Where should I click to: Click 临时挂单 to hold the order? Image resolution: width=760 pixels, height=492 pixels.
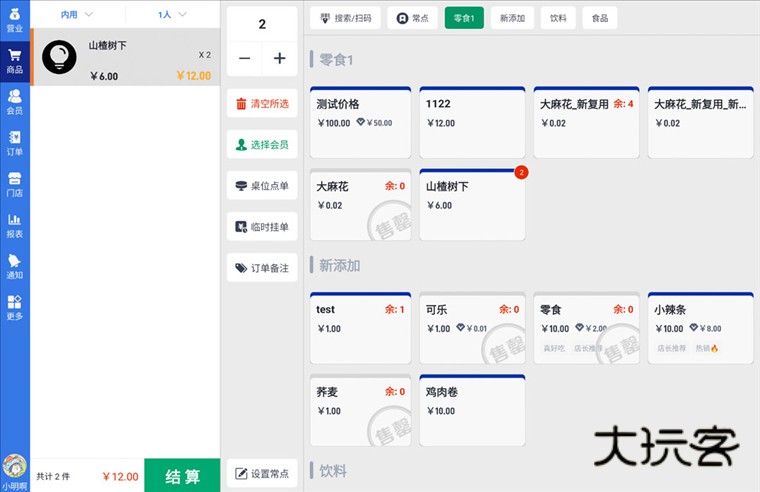(x=262, y=227)
